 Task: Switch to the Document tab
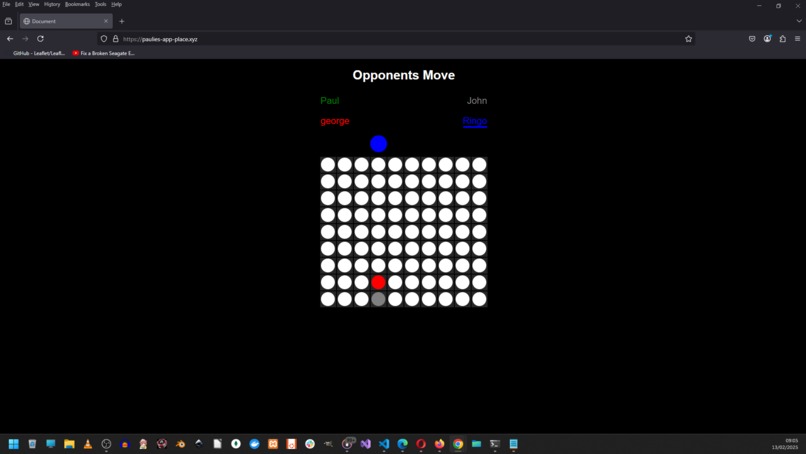[x=66, y=21]
